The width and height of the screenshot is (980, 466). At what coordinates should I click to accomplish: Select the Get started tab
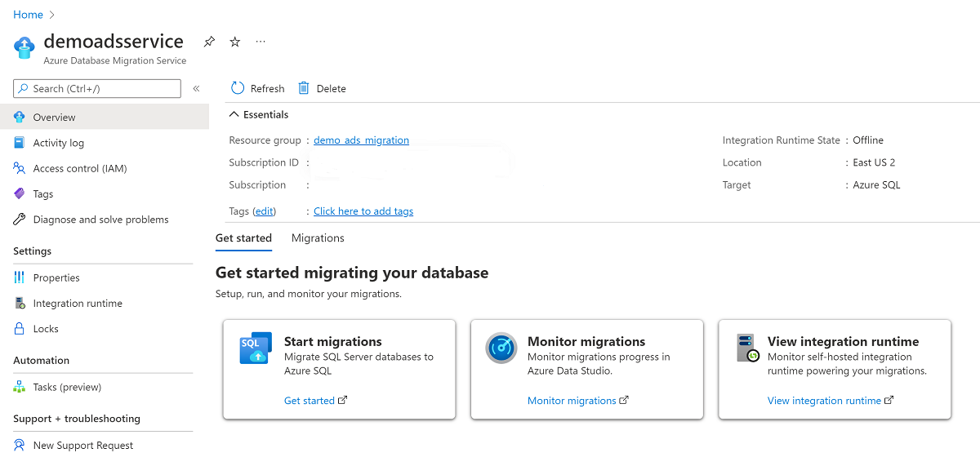243,238
